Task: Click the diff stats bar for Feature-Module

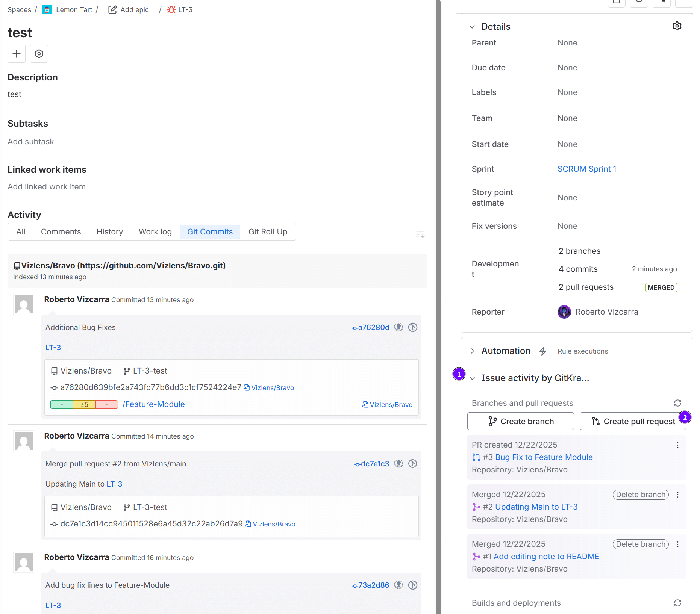Action: [84, 404]
